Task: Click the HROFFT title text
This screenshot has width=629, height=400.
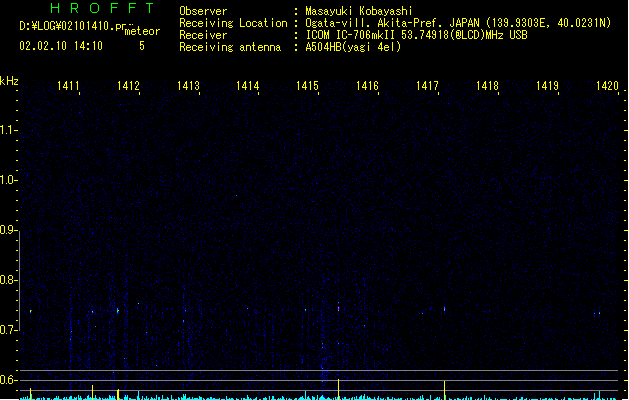Action: [x=102, y=8]
